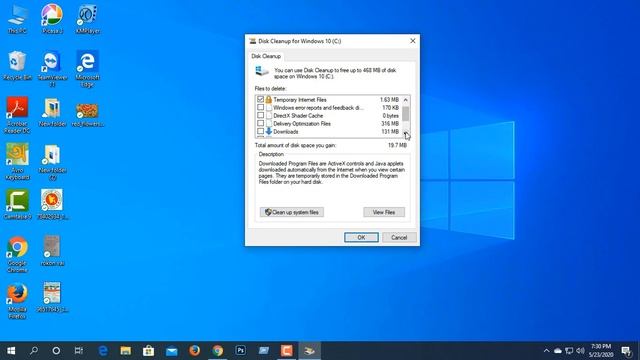Image resolution: width=640 pixels, height=360 pixels.
Task: Select the Microsoft Edge desktop icon
Action: (88, 69)
